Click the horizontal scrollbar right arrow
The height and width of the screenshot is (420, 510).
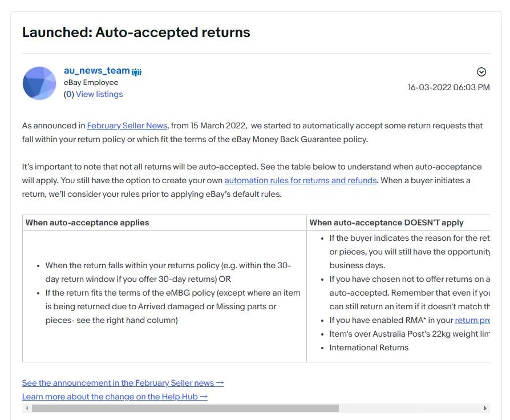point(485,409)
